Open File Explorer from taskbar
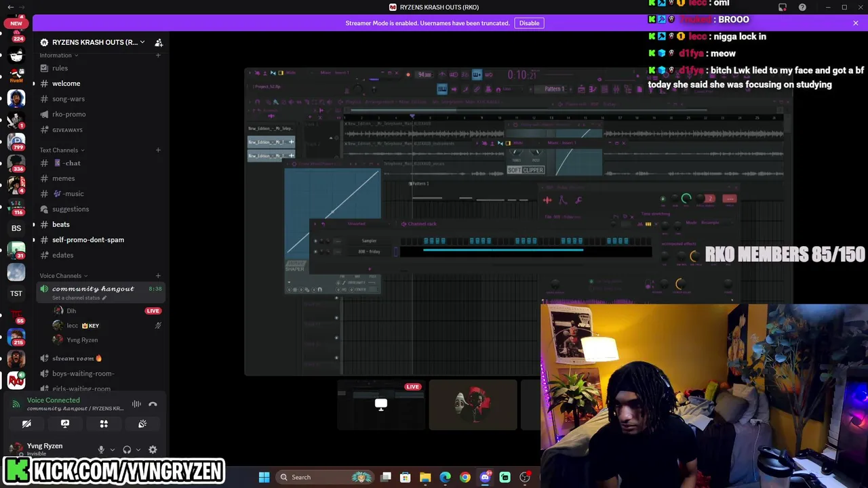Screen dimensions: 868x488 click(425, 477)
